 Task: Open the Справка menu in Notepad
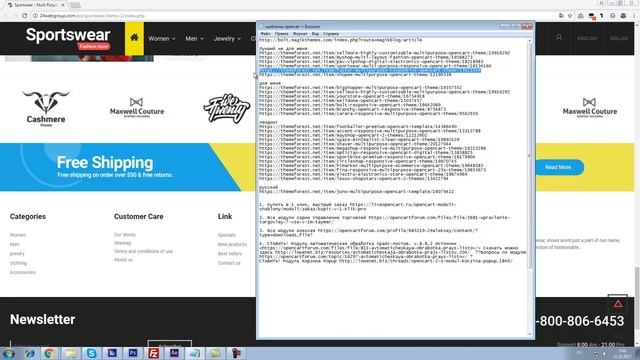coord(331,33)
